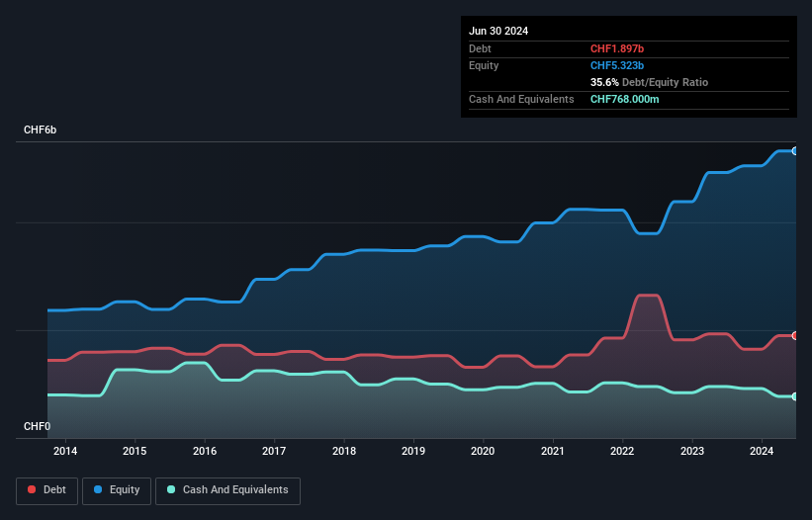The image size is (812, 520).
Task: Click Cash And Equivalents label in tooltip
Action: (x=521, y=99)
